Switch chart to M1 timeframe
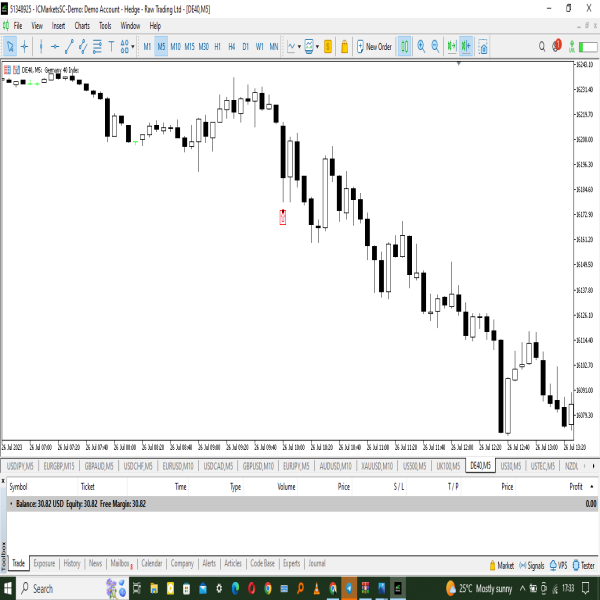600x600 pixels. [147, 47]
